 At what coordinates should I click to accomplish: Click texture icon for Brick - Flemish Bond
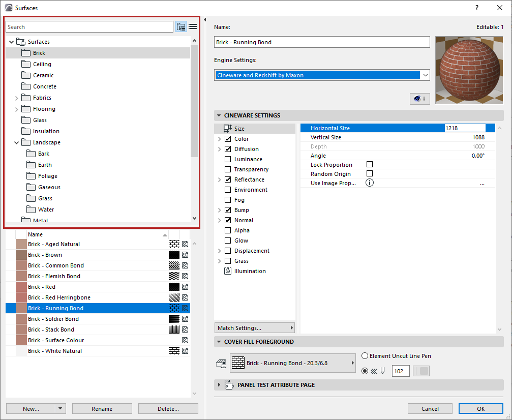point(185,276)
